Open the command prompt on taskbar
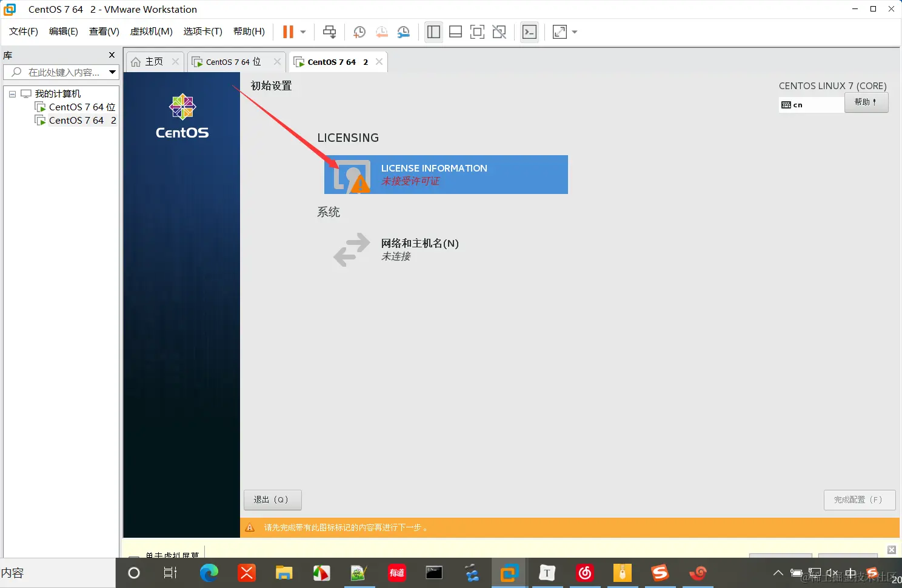The width and height of the screenshot is (902, 588). pos(434,573)
